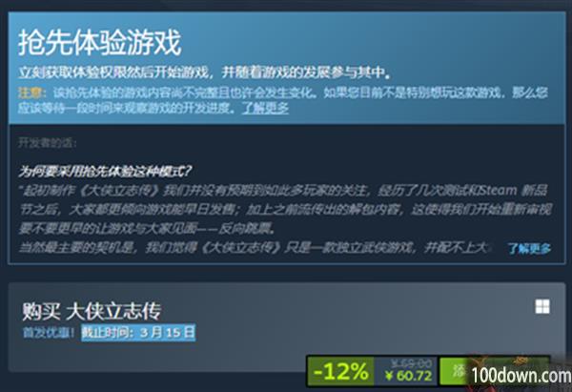Select the highlighted 截止时间: 3月15日 text
572x392 pixels.
138,333
